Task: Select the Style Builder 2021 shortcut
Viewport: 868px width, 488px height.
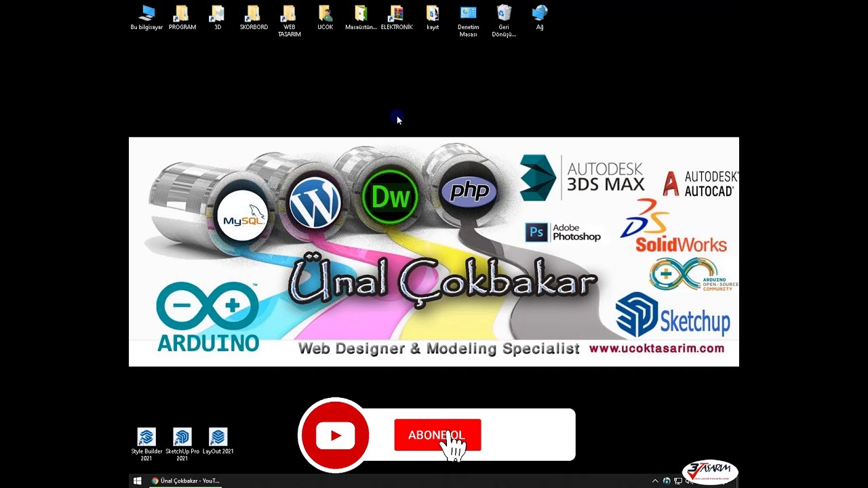Action: (x=146, y=445)
